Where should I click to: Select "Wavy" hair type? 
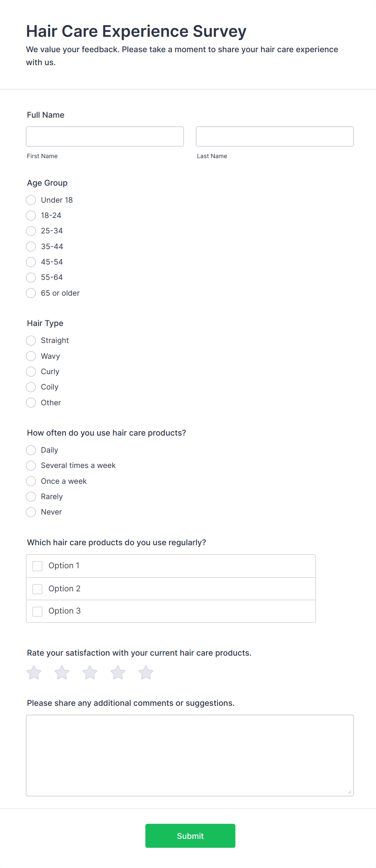click(x=31, y=356)
